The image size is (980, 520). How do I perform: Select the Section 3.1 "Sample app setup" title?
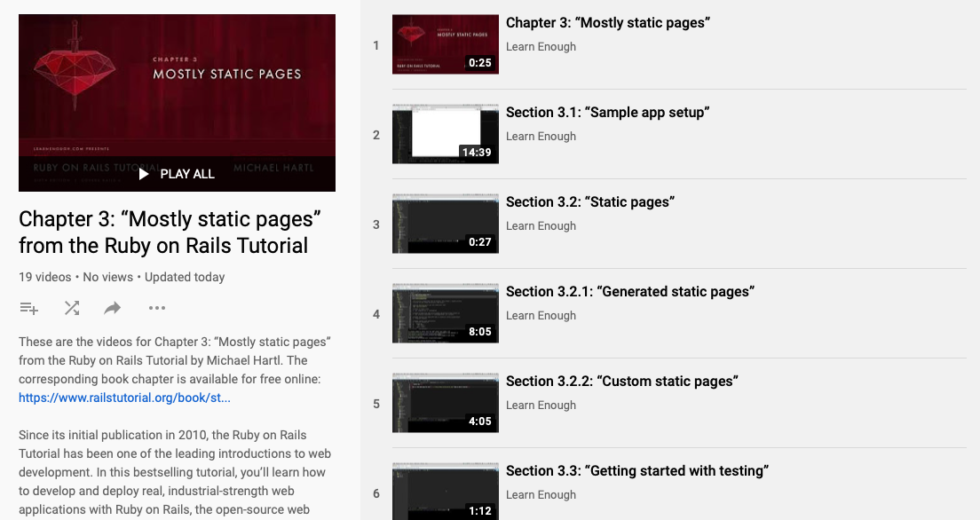click(x=607, y=113)
